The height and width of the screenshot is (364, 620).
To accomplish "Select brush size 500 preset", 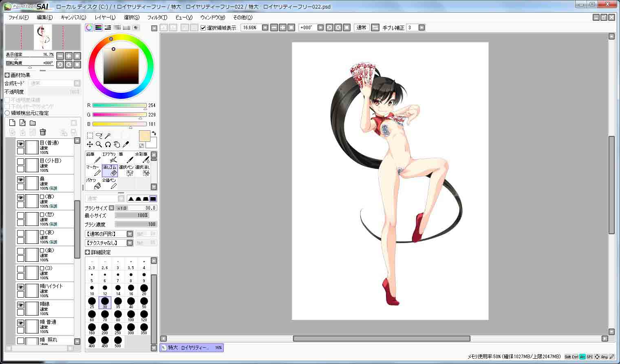I will (x=118, y=342).
